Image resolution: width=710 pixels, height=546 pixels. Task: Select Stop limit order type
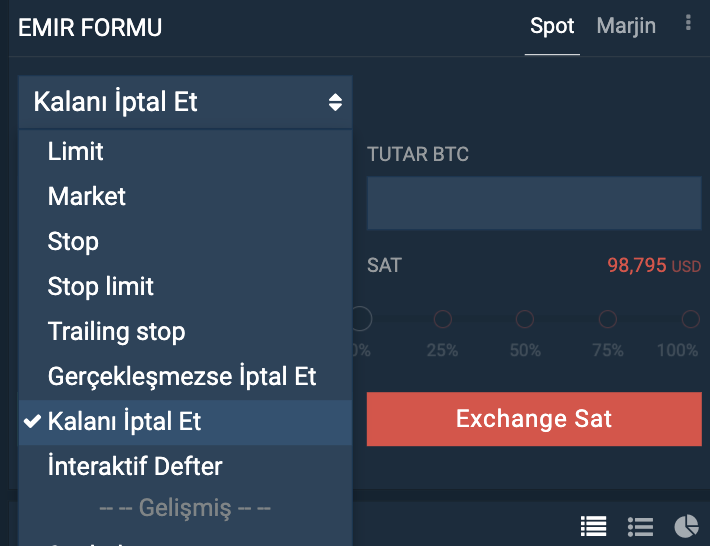(x=186, y=287)
